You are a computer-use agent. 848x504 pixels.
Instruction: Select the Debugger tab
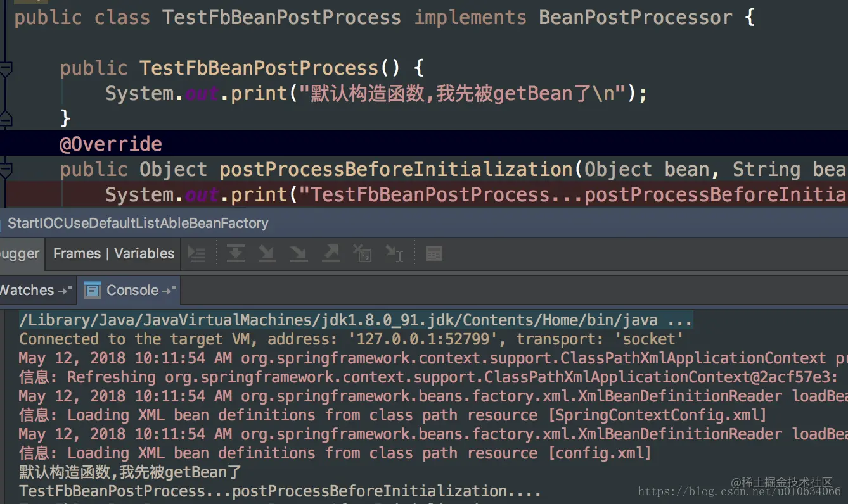tap(21, 254)
